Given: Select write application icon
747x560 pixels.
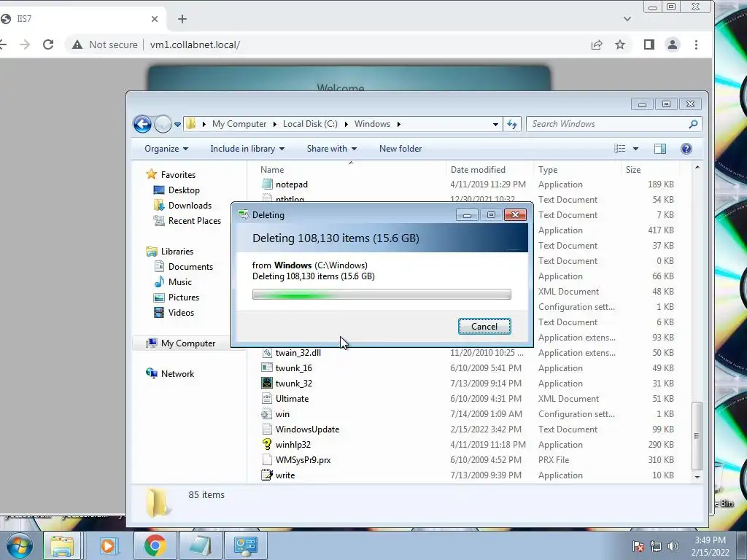Looking at the screenshot, I should (x=267, y=475).
